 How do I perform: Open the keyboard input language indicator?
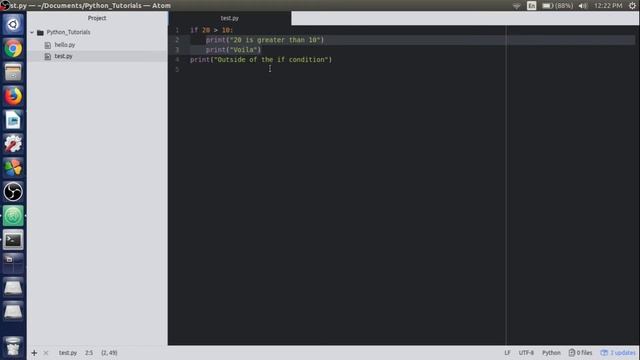[531, 6]
